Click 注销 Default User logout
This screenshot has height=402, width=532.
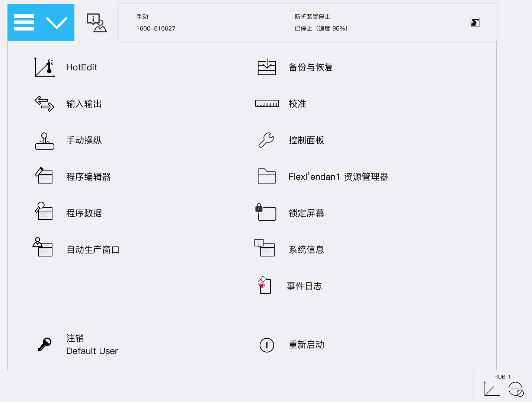(92, 345)
